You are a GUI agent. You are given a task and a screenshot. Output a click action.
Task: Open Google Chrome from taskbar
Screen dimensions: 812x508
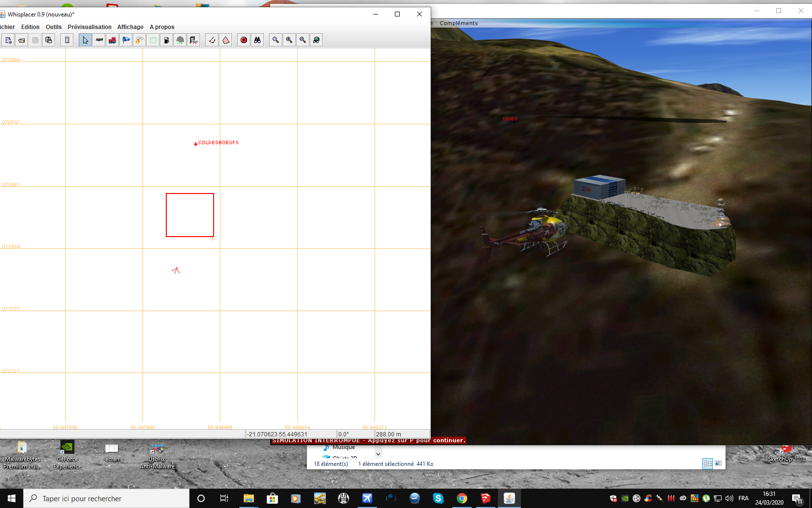click(x=462, y=498)
